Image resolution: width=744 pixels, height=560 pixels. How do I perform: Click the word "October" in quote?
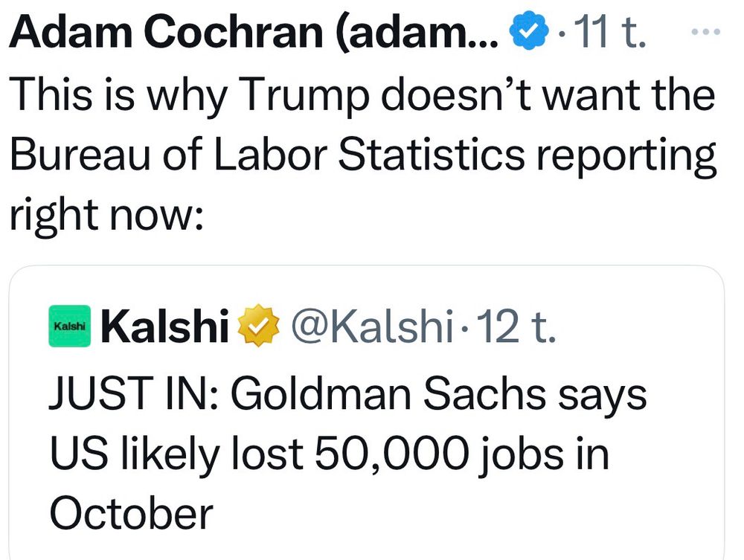click(131, 512)
